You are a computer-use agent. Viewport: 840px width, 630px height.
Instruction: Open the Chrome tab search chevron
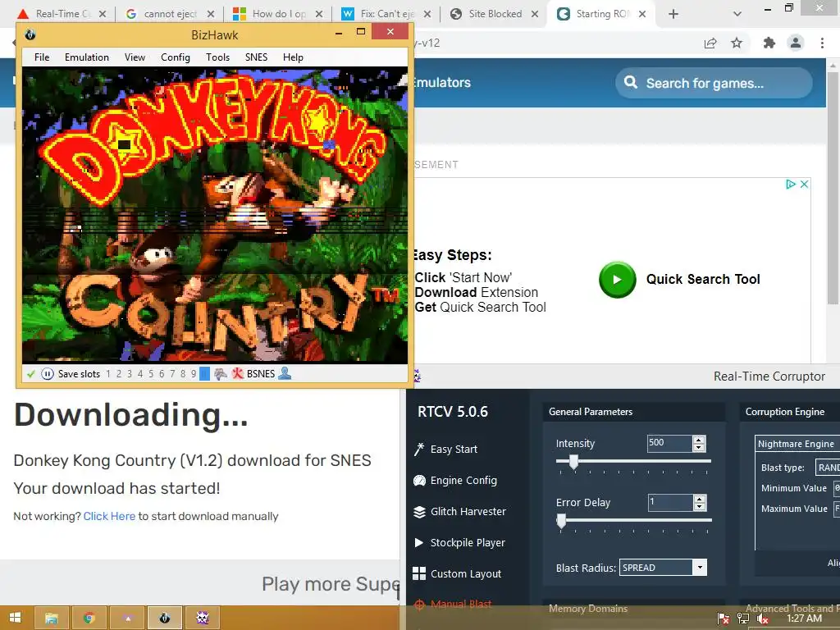coord(737,14)
